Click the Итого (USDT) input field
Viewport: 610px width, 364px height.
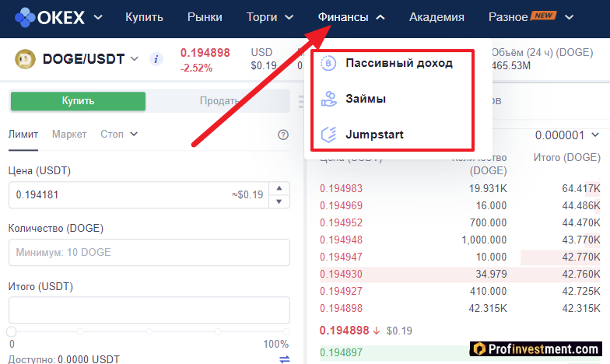click(x=149, y=310)
